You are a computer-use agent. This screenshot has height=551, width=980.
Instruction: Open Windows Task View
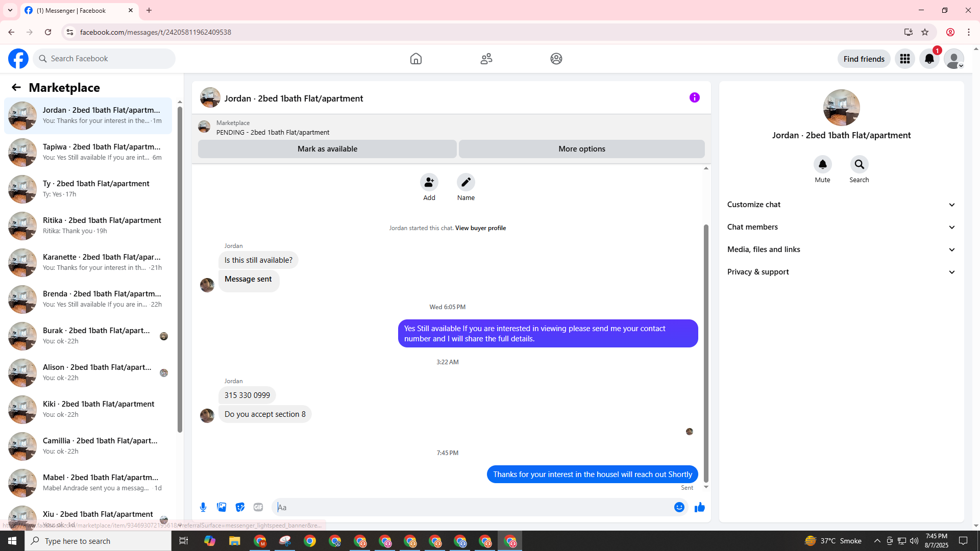tap(184, 541)
